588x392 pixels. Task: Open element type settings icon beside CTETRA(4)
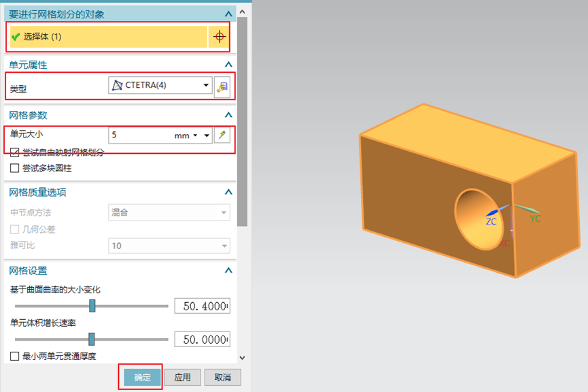coord(222,86)
